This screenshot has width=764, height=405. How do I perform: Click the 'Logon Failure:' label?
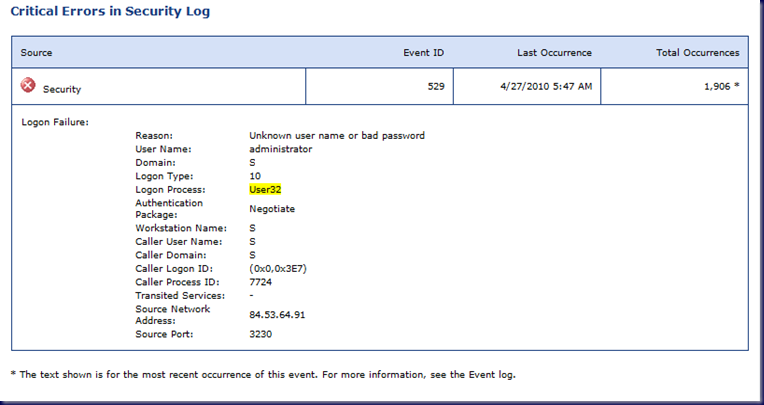coord(55,122)
